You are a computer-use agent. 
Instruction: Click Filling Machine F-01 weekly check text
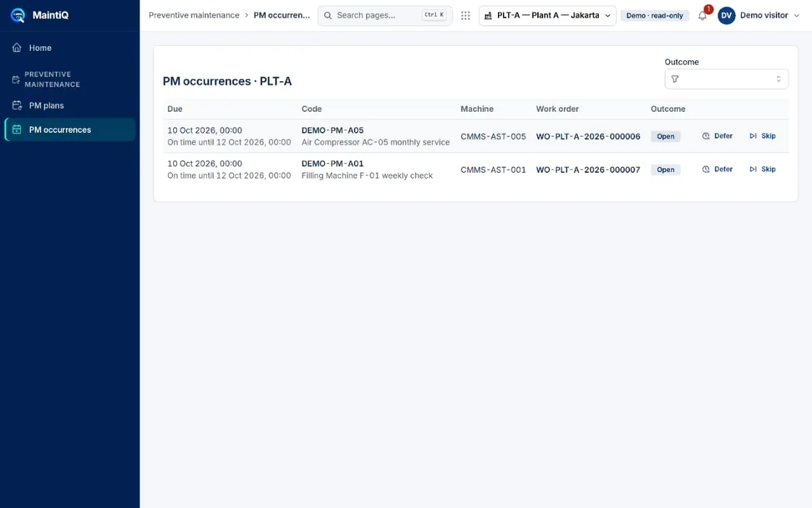[367, 175]
